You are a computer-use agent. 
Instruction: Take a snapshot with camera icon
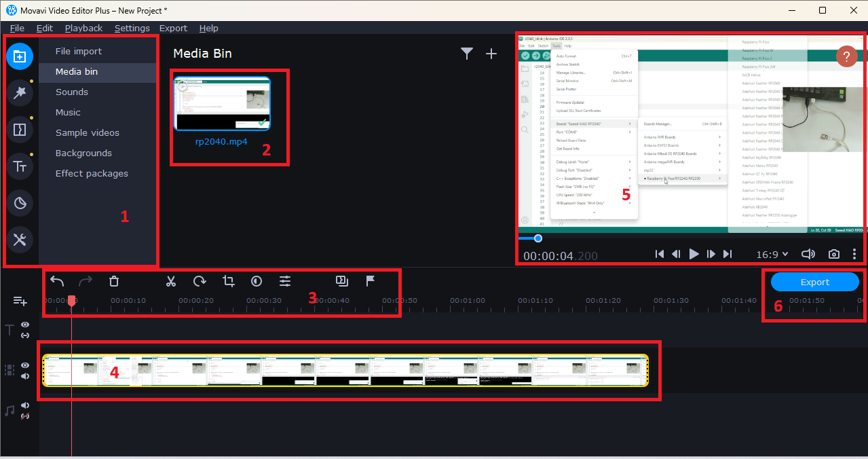pyautogui.click(x=833, y=254)
